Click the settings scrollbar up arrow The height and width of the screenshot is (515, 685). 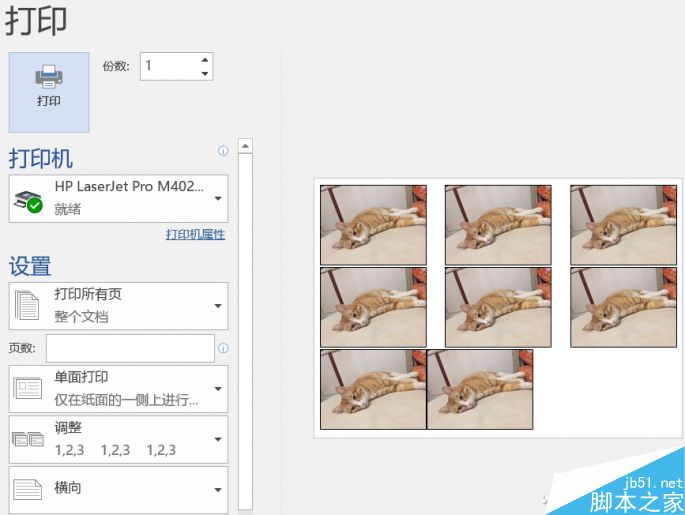246,146
